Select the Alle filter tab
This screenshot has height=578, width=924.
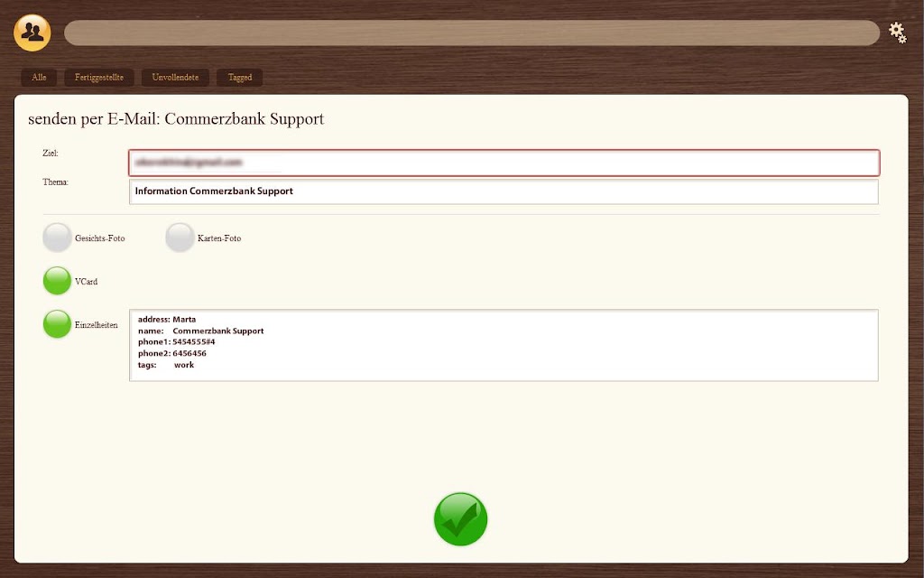point(39,78)
